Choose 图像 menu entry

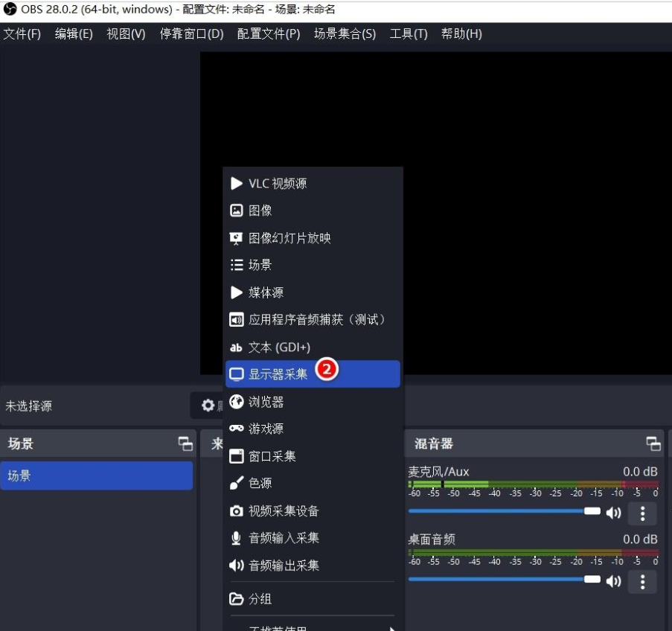pos(313,211)
